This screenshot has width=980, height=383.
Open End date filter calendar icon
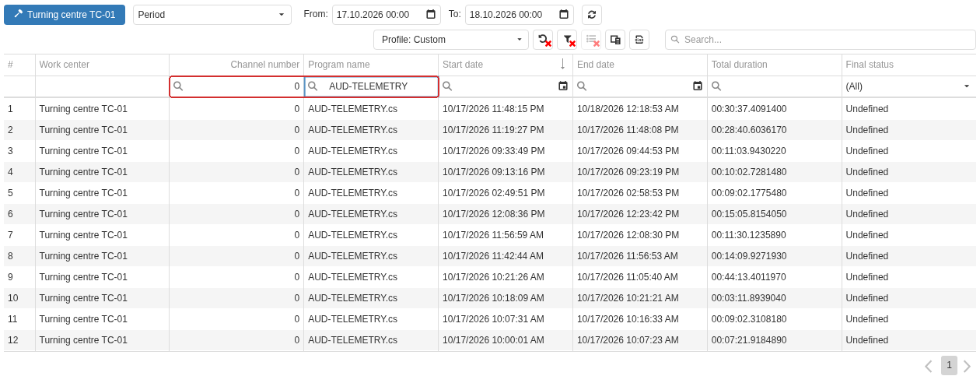click(698, 86)
